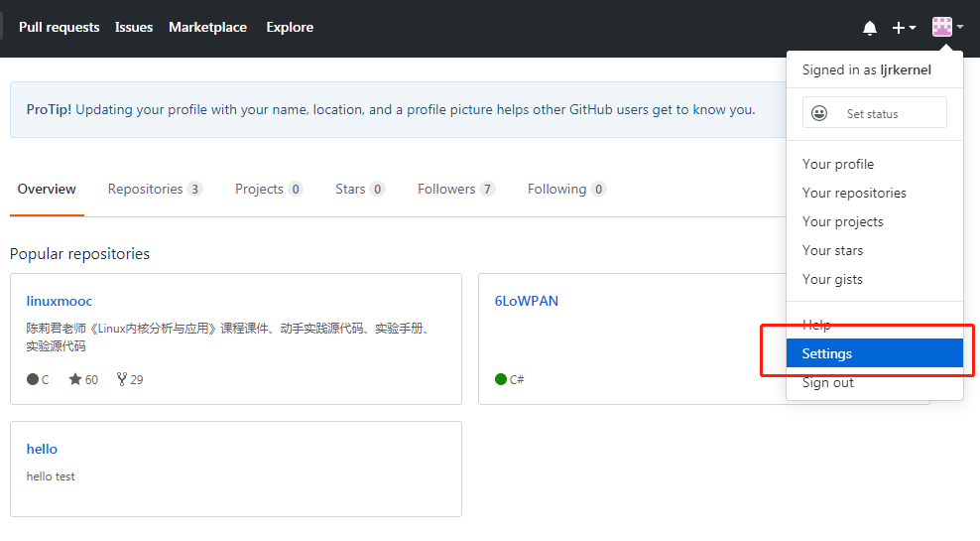This screenshot has width=980, height=541.
Task: Click the star count icon on linuxmooc
Action: 75,379
